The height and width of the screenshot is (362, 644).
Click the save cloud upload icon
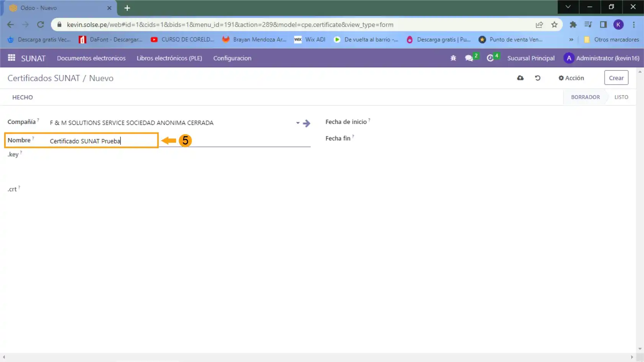click(520, 78)
